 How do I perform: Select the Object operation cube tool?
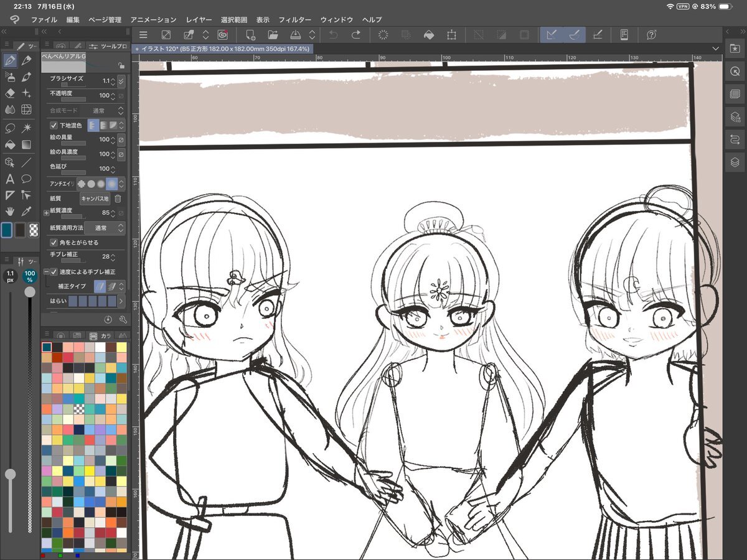(10, 162)
